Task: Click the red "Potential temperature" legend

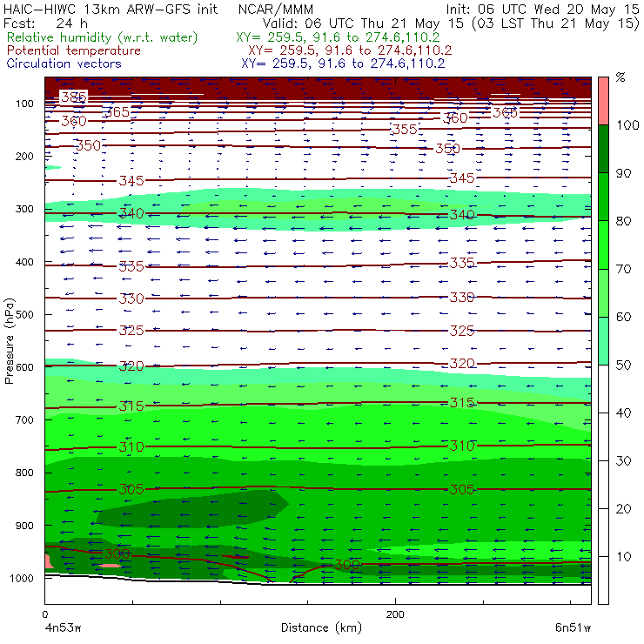Action: 74,50
